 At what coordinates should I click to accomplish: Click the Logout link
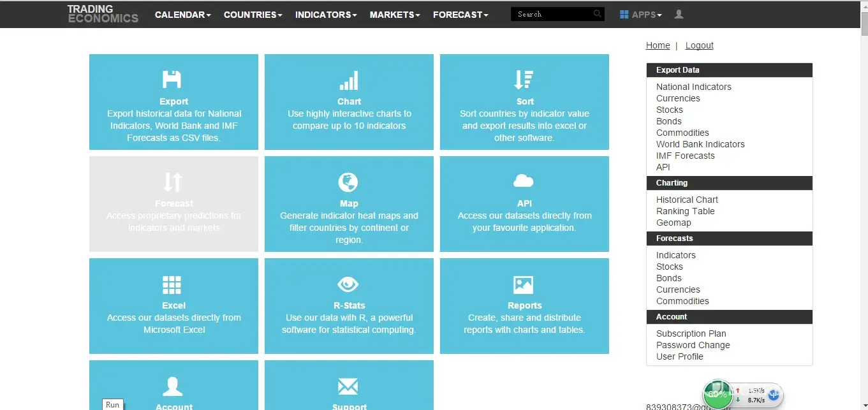pyautogui.click(x=700, y=45)
